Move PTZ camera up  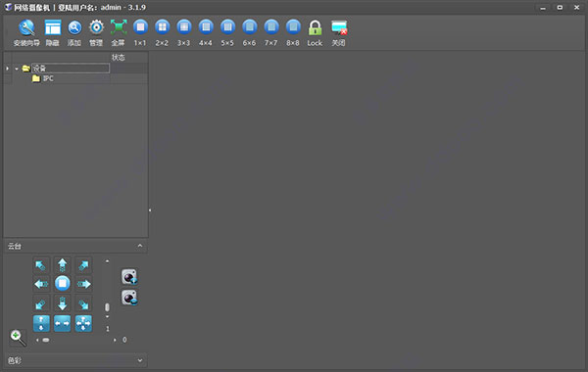tap(63, 265)
